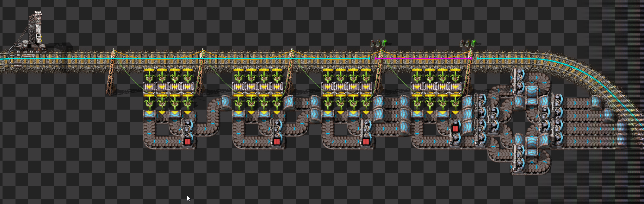Select top underground belt directly left of fourth chest group
644x204 pixels.
point(405,102)
